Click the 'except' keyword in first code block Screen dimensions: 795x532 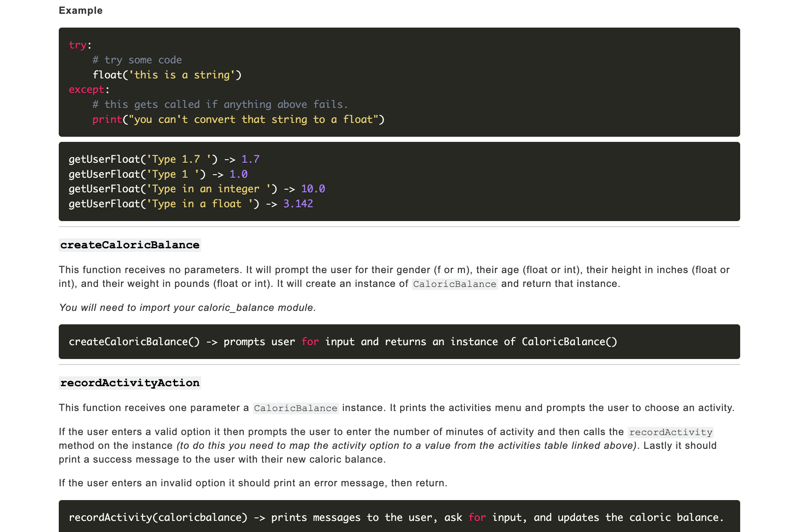click(x=86, y=90)
